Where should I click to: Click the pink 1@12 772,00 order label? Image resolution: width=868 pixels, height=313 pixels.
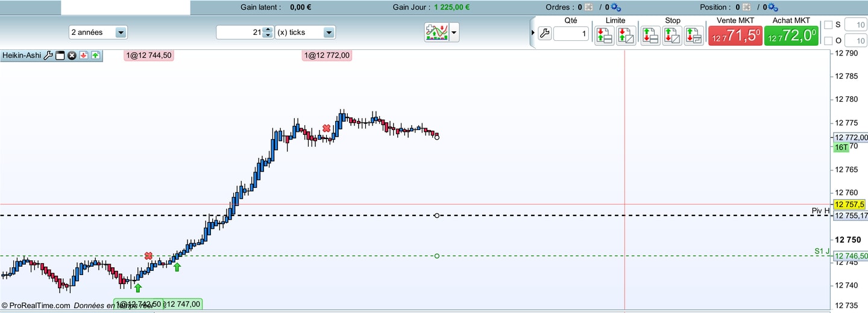[326, 55]
